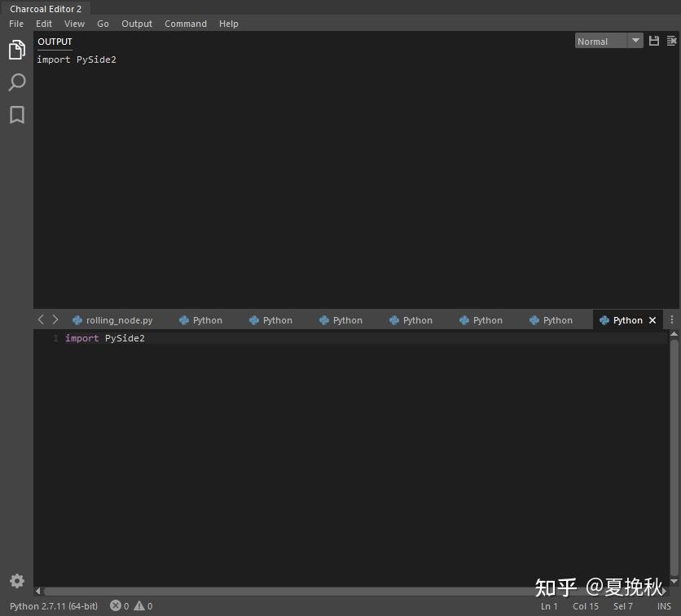Toggle the OUTPUT panel header
This screenshot has height=616, width=681.
coord(54,42)
